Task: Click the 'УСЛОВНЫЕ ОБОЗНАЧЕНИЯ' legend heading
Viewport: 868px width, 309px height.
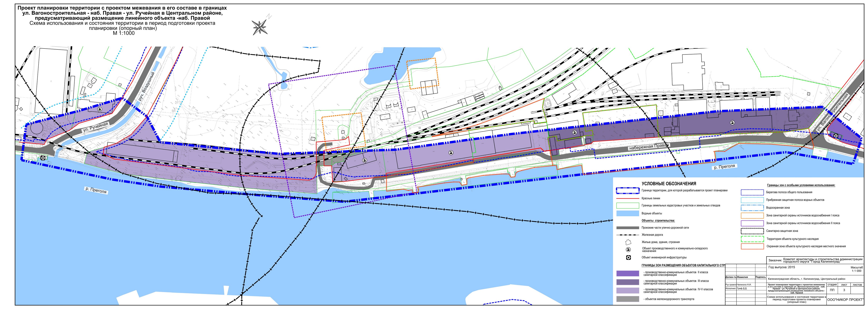Action: pyautogui.click(x=668, y=184)
